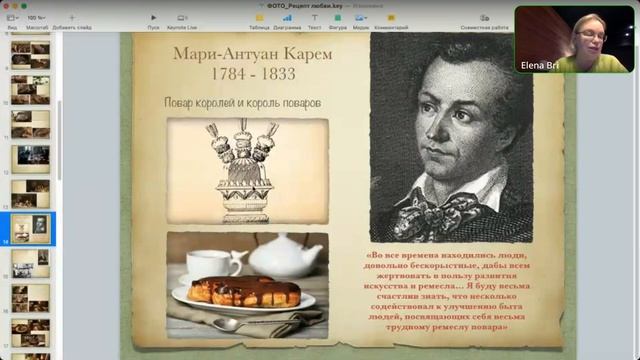Screen dimensions: 640x360
Task: Select the pastry centerpiece drawing image
Action: click(248, 171)
